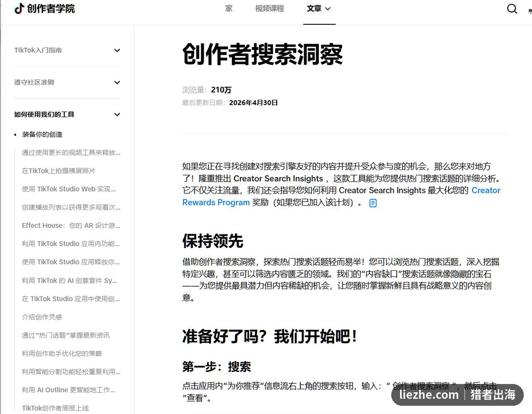Collapse the 如何使用我们的工具 section chevron
The width and height of the screenshot is (532, 414).
click(117, 115)
